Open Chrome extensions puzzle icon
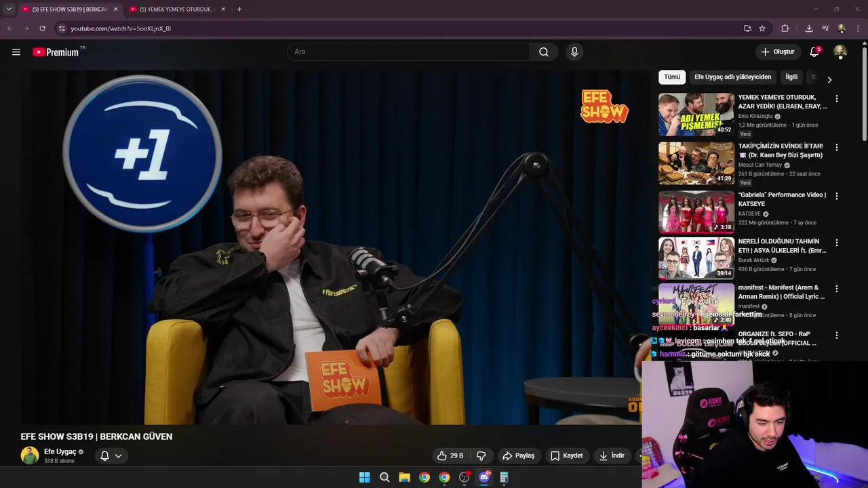868x488 pixels. [x=785, y=28]
